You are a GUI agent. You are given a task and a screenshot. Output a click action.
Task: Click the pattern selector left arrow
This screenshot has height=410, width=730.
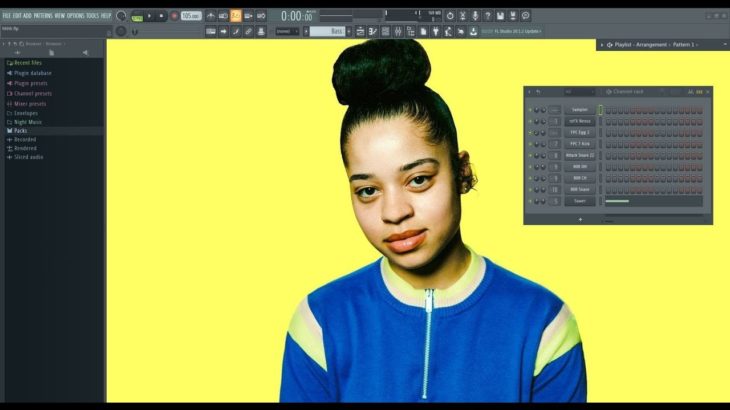306,31
